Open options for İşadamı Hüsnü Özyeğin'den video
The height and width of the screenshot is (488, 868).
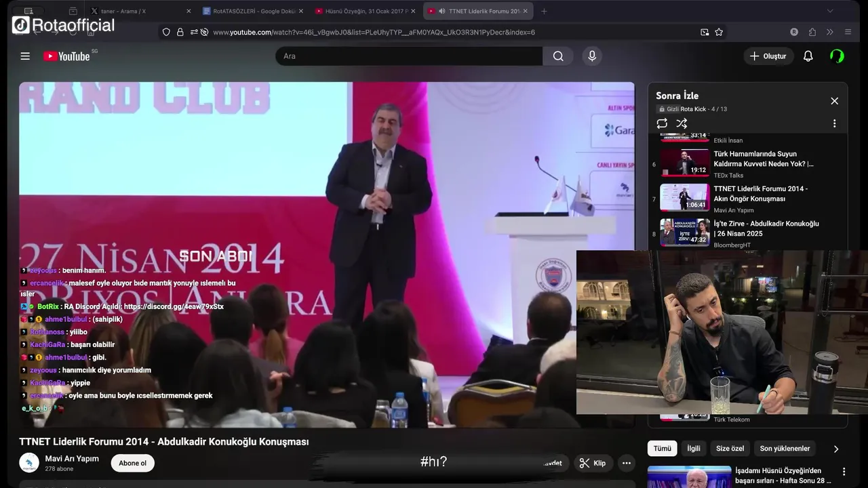(844, 472)
